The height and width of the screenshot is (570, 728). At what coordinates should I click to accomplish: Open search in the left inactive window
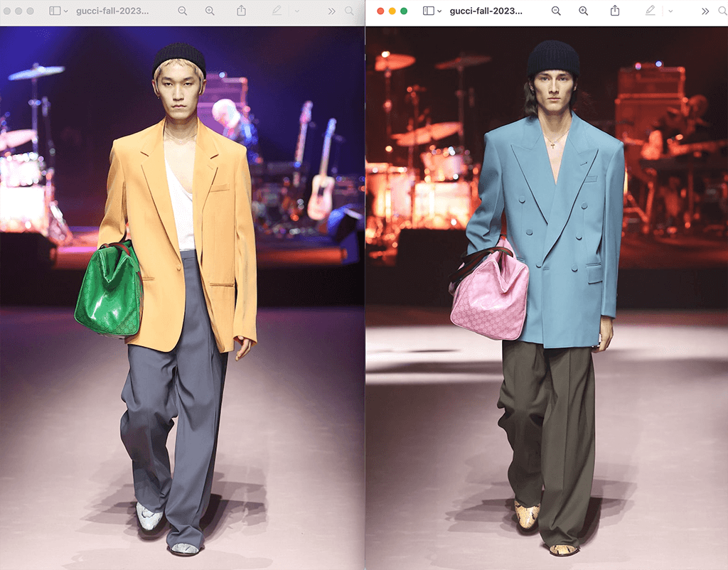pyautogui.click(x=349, y=11)
